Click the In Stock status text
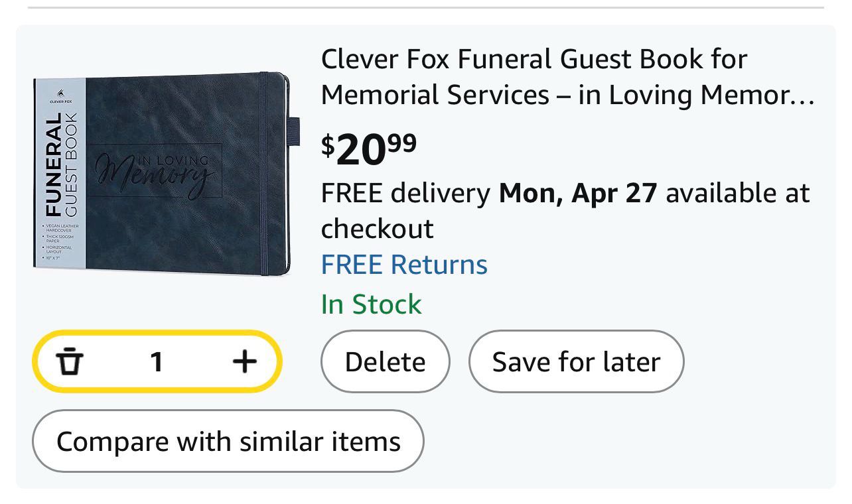 point(371,304)
